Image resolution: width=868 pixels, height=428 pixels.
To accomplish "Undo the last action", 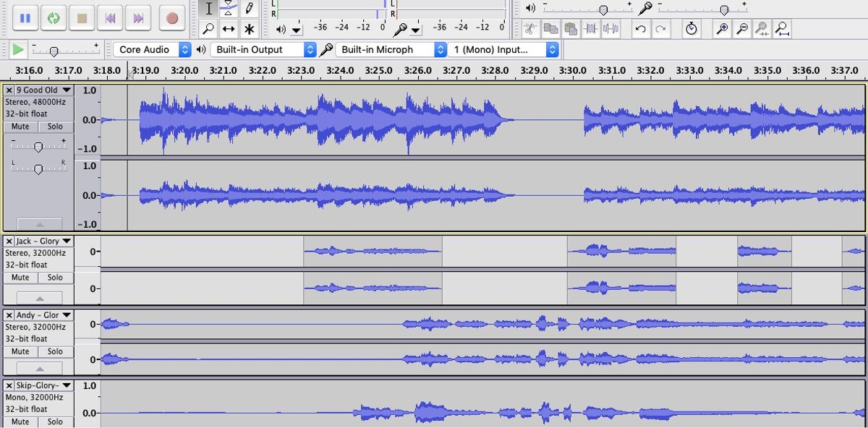I will [640, 29].
